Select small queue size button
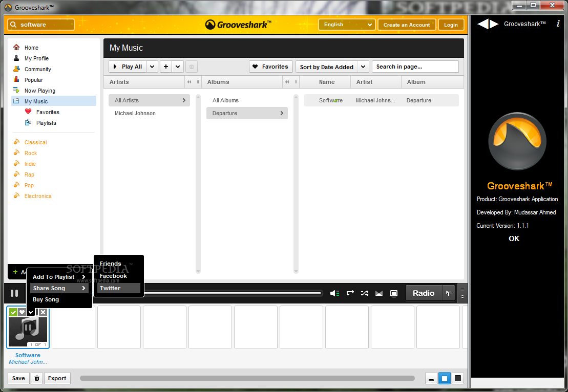 tap(431, 379)
